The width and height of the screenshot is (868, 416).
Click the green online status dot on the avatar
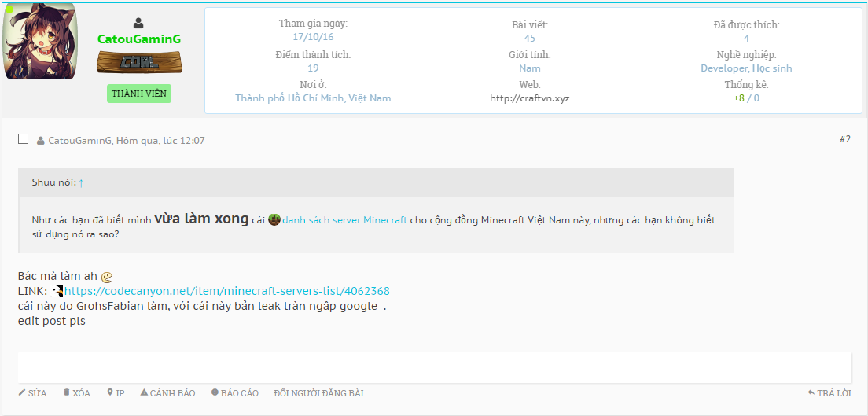click(x=9, y=9)
